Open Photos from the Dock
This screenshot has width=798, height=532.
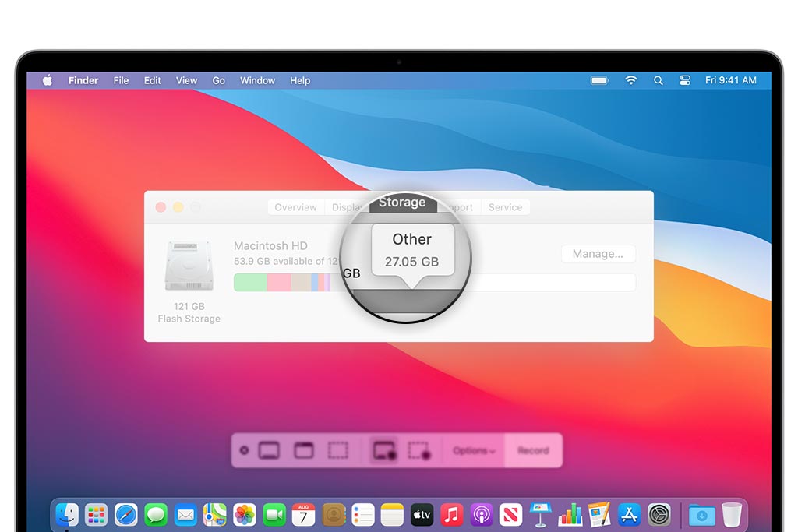244,515
